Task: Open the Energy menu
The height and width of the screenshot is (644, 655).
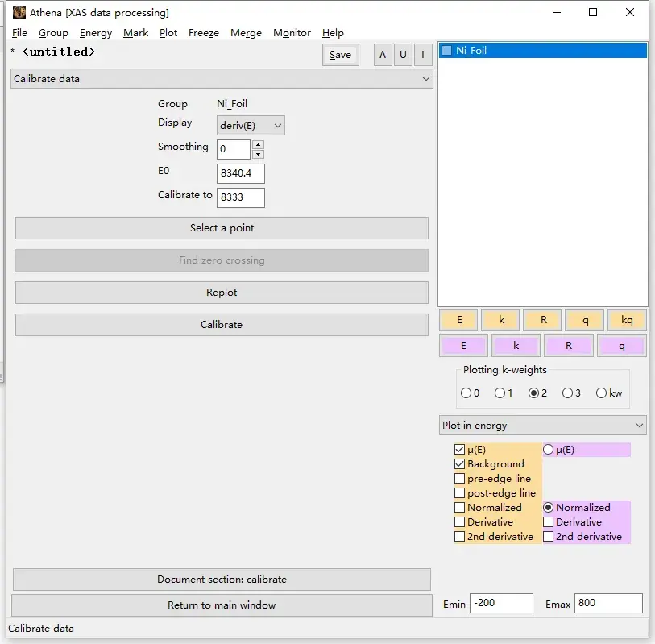Action: (96, 33)
